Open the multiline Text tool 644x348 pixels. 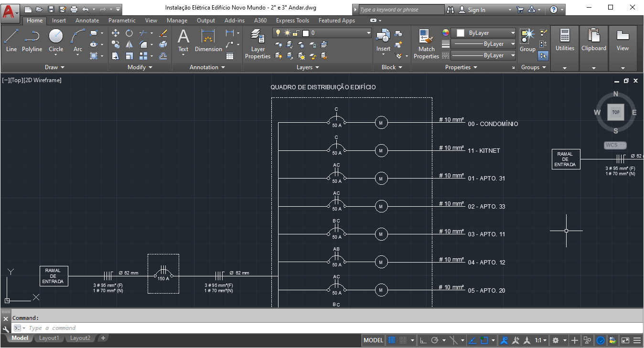(x=183, y=41)
